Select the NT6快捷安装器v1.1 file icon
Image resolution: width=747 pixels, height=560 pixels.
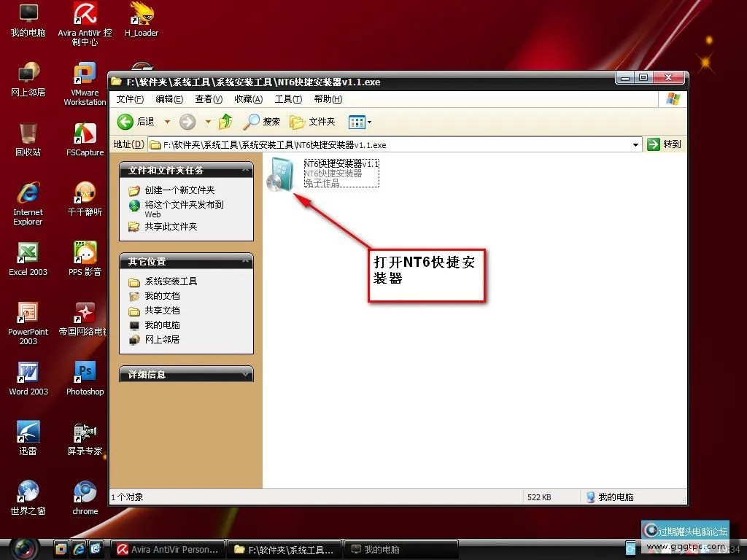point(280,174)
